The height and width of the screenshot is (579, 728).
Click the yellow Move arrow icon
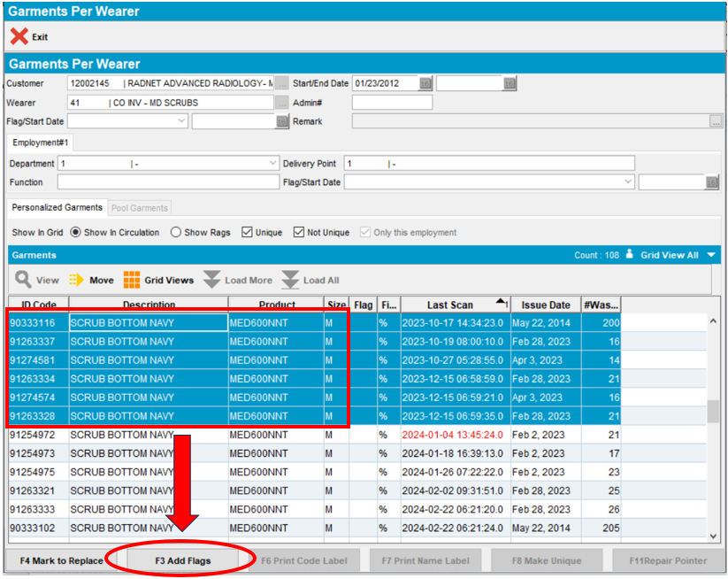(x=76, y=280)
